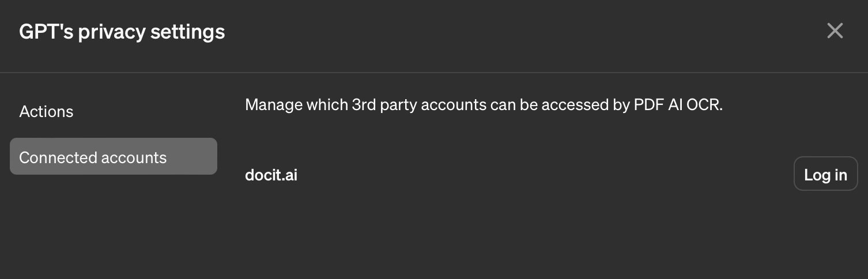Start docit.ai account sign-in

(825, 174)
